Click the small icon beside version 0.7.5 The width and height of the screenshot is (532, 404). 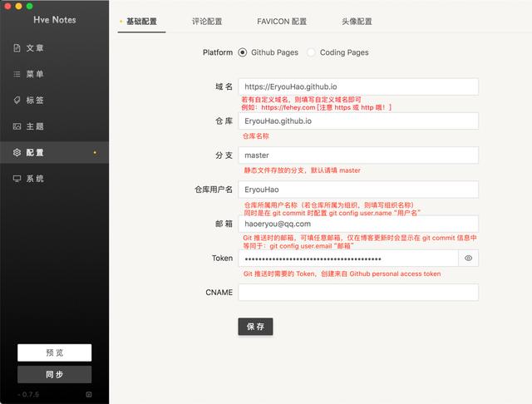click(89, 394)
